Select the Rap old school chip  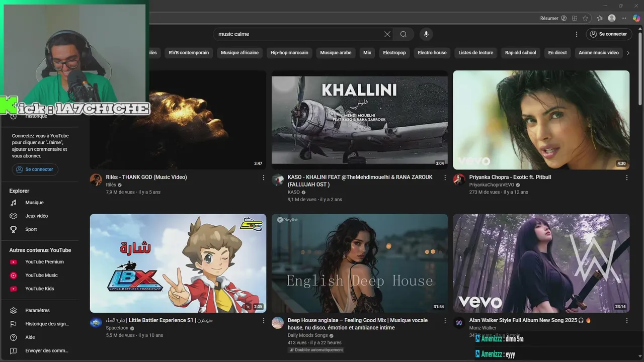coord(521,53)
